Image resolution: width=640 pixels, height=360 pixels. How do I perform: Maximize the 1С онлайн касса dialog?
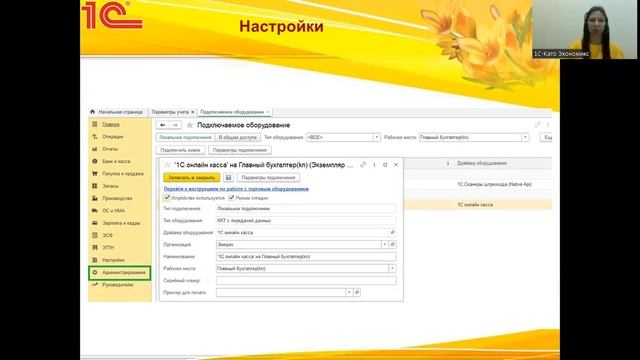(x=385, y=165)
